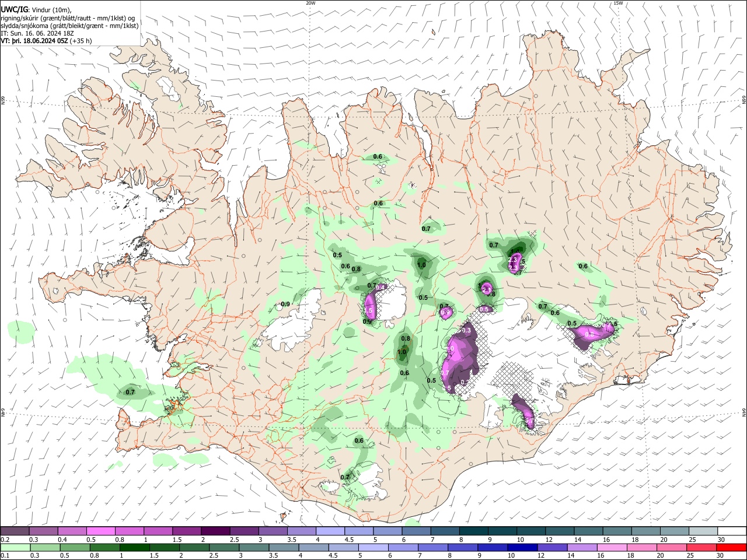Click the lower-legend swatch between 25 and 30
This screenshot has width=747, height=560.
point(702,547)
